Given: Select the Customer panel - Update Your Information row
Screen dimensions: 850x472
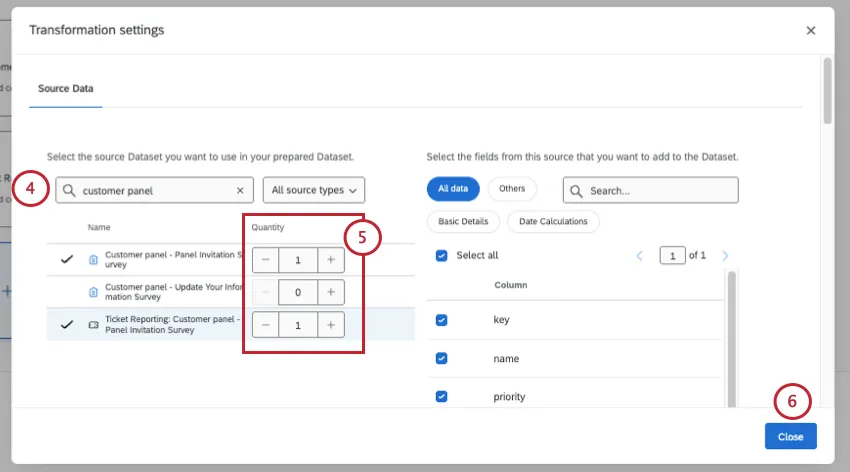Looking at the screenshot, I should (231, 292).
